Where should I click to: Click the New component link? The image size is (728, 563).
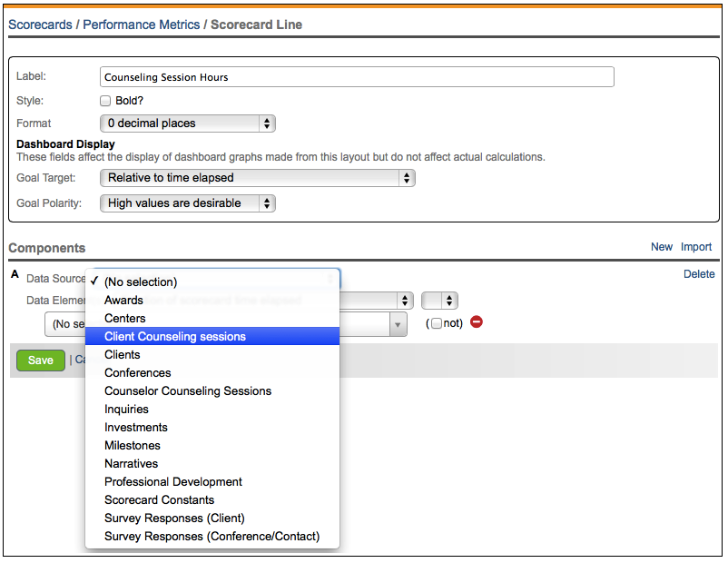662,247
